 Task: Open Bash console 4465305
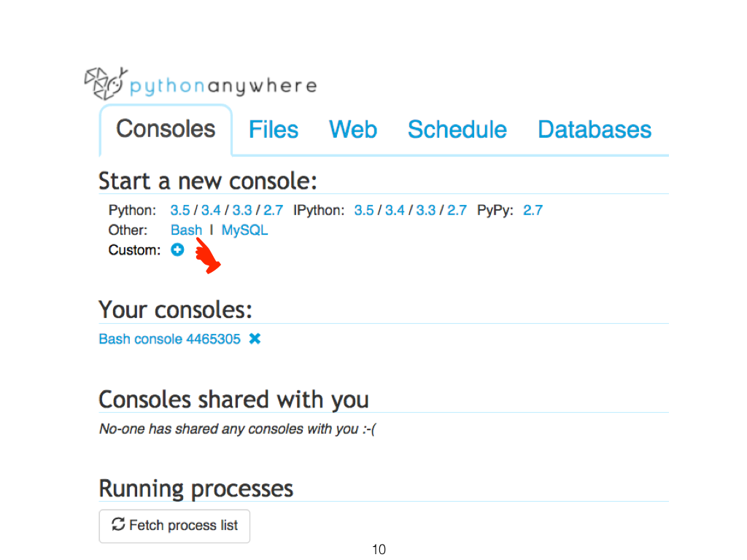(169, 338)
